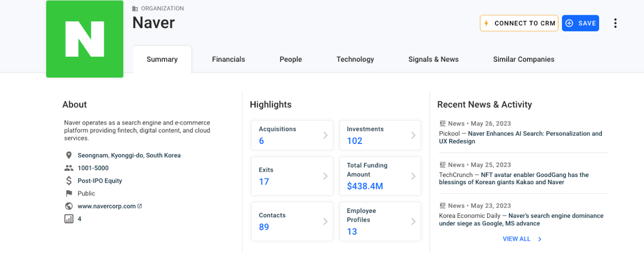This screenshot has width=644, height=262.
Task: Click the organization building icon
Action: click(135, 8)
